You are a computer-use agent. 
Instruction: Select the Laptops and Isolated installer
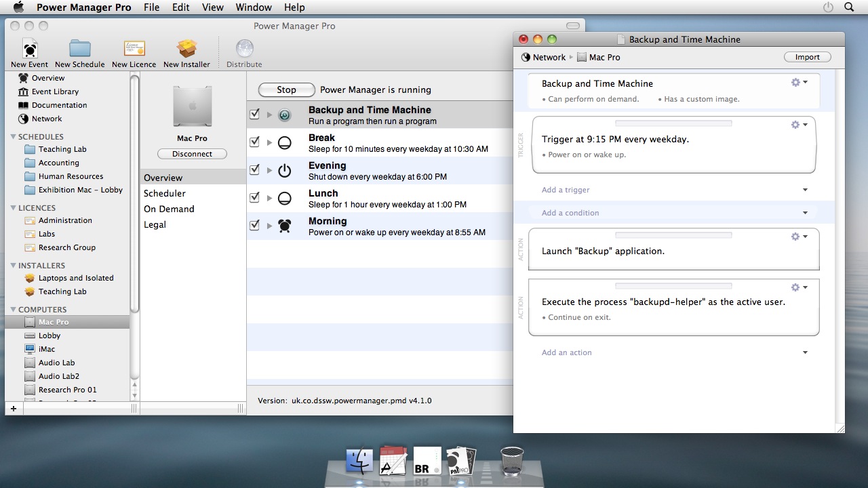point(76,278)
